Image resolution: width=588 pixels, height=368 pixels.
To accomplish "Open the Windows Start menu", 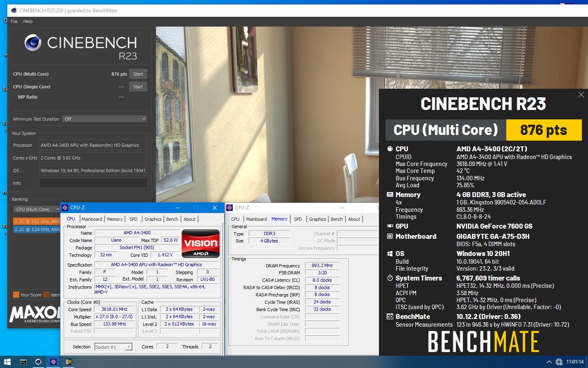I will point(7,362).
